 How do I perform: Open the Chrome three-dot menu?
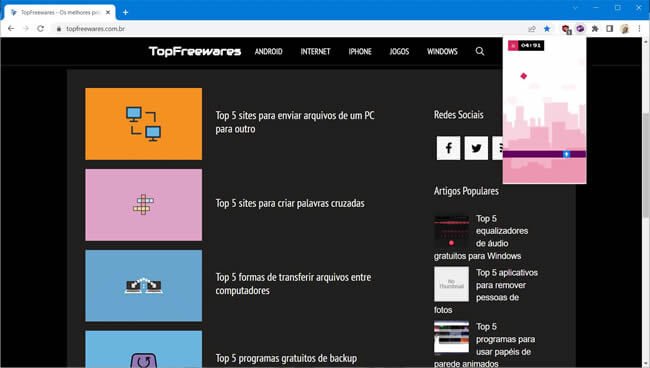[639, 29]
